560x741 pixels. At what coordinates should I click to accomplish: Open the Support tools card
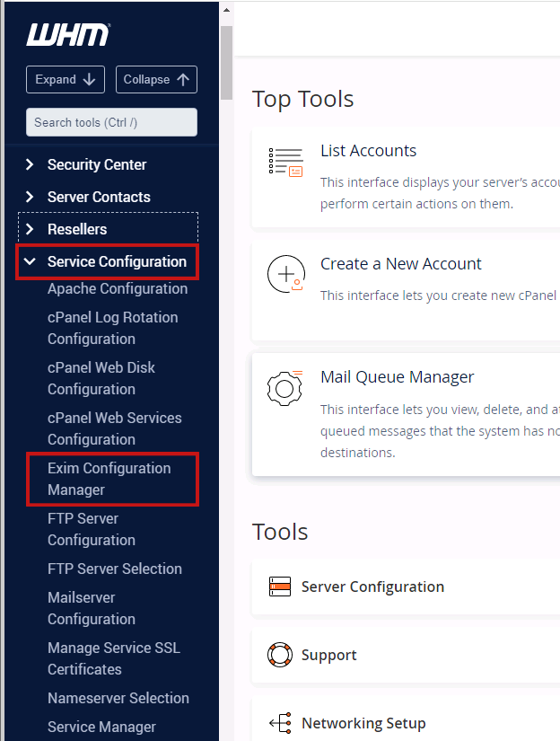pos(406,655)
